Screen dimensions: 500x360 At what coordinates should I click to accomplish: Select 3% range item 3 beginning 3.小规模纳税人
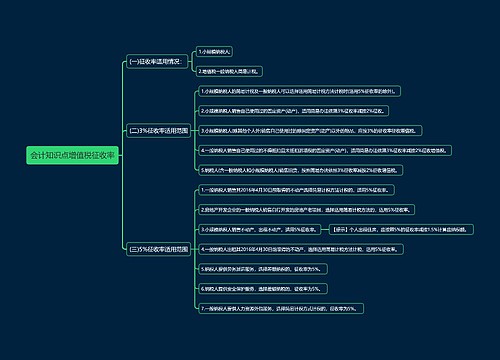[310, 131]
